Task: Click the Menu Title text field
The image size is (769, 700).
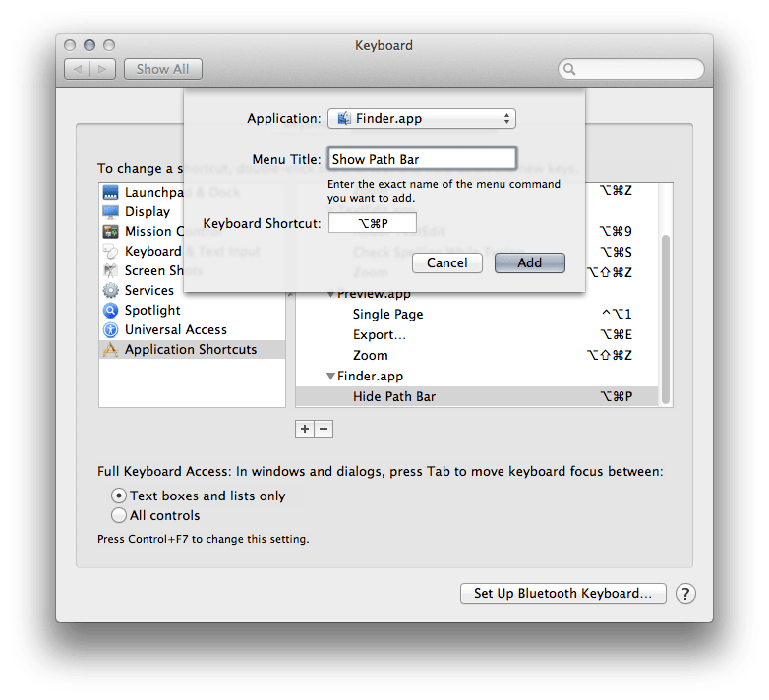Action: point(422,159)
